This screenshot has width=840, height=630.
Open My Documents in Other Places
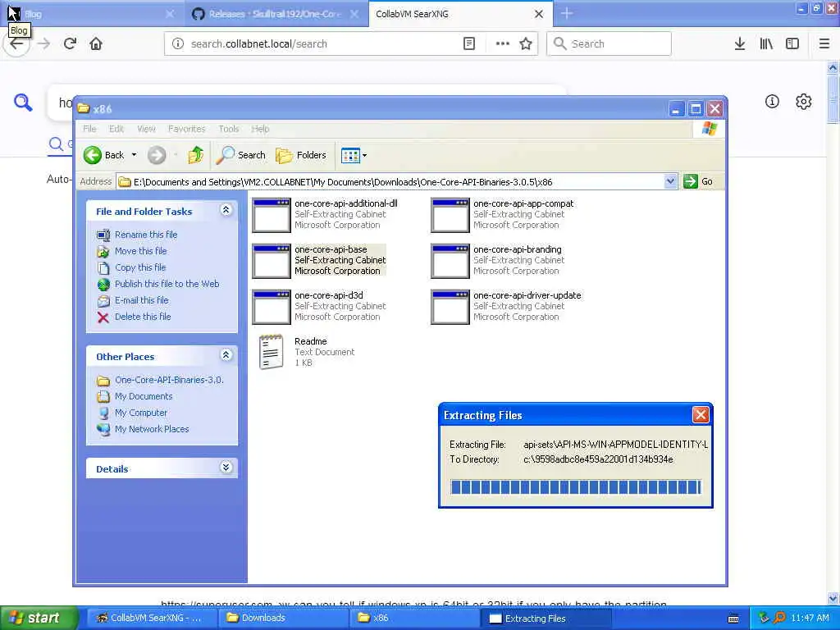pos(144,396)
